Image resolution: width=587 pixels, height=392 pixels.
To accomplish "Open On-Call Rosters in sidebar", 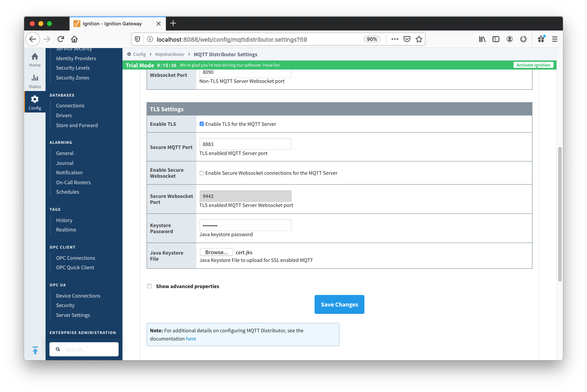I will (73, 182).
